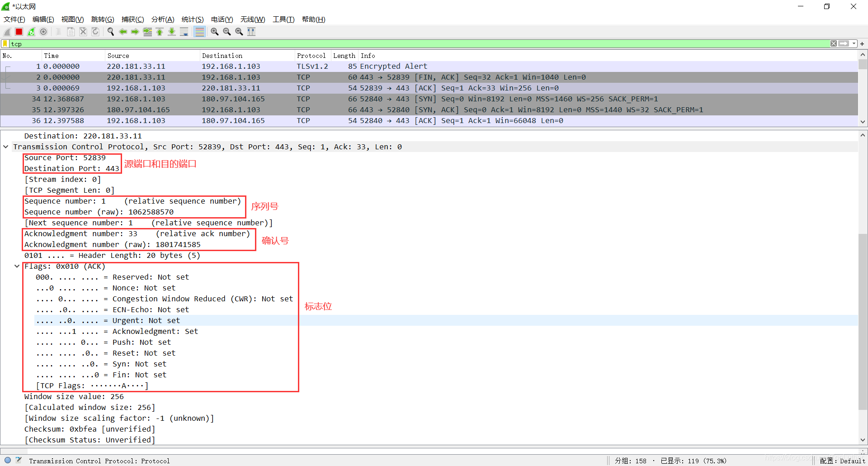Screen dimensions: 868x466
Task: Open the 文件(F) menu
Action: point(14,19)
